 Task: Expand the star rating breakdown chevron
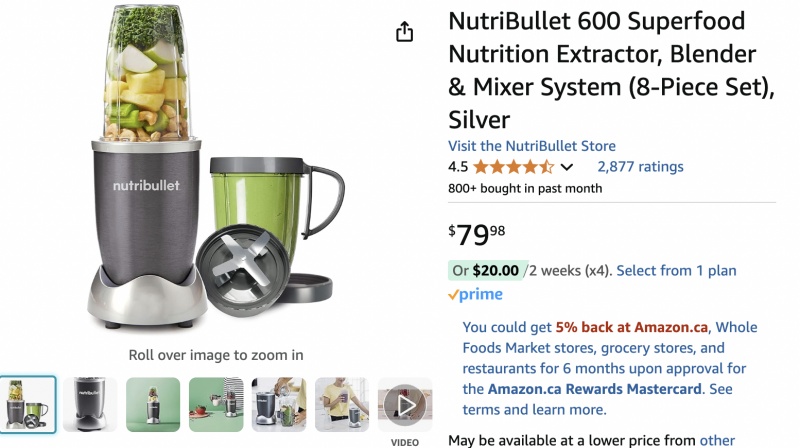pos(566,167)
